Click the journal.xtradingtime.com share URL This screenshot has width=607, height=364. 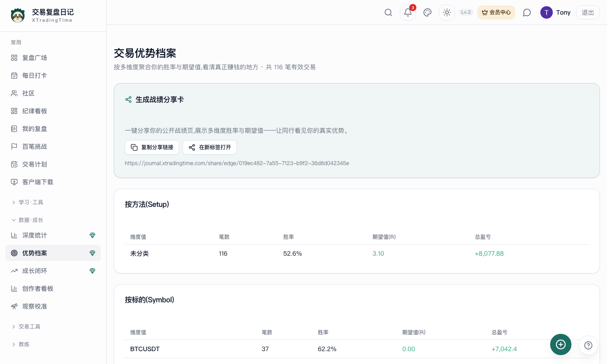237,163
